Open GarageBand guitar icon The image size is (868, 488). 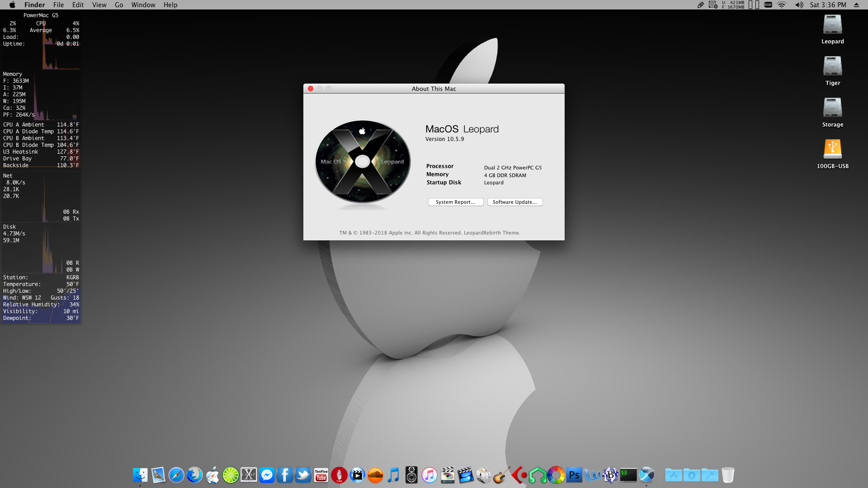pos(502,475)
